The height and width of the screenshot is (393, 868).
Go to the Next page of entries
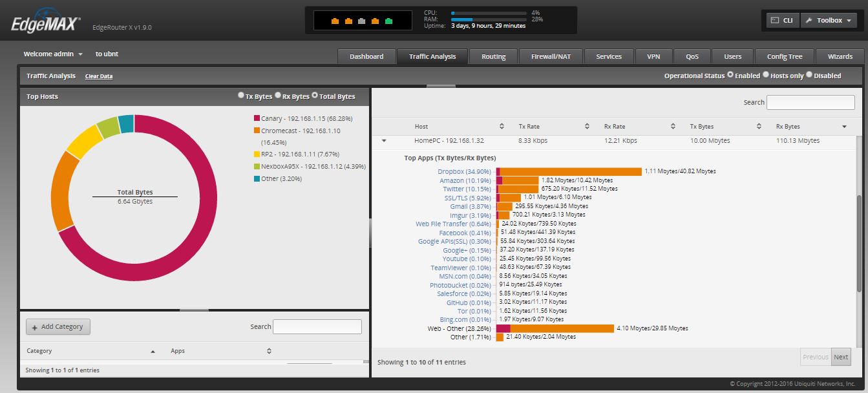(x=841, y=357)
